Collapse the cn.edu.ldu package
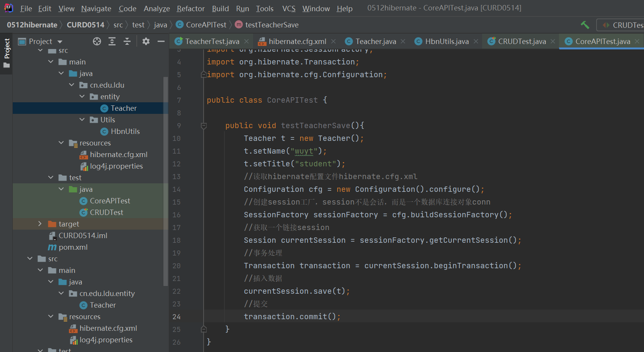 click(x=71, y=85)
